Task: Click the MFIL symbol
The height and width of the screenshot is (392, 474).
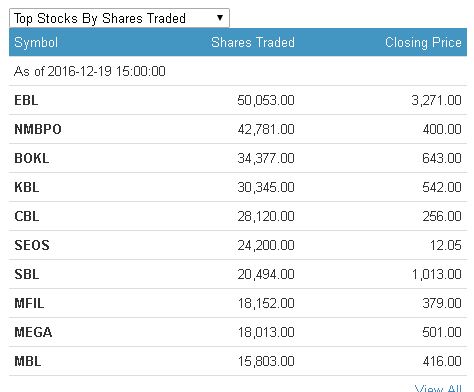Action: [x=29, y=303]
